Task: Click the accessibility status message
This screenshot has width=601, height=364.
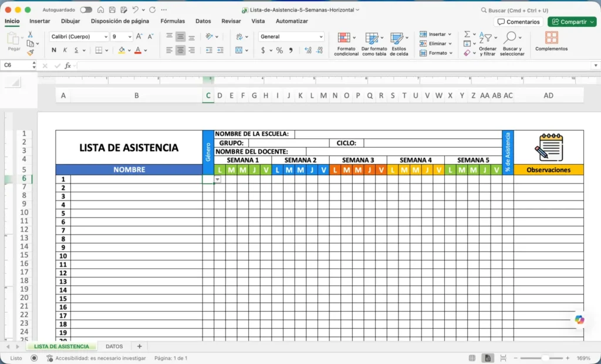Action: point(97,358)
